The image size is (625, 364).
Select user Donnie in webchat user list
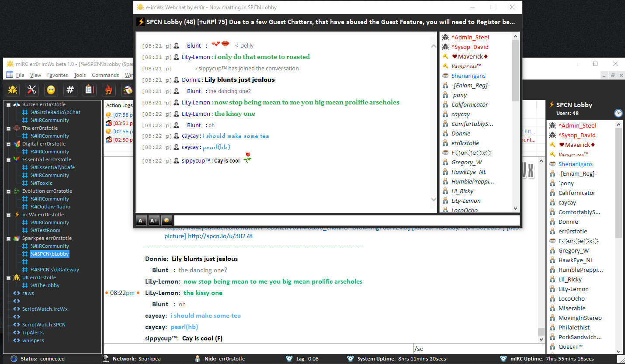tap(461, 133)
